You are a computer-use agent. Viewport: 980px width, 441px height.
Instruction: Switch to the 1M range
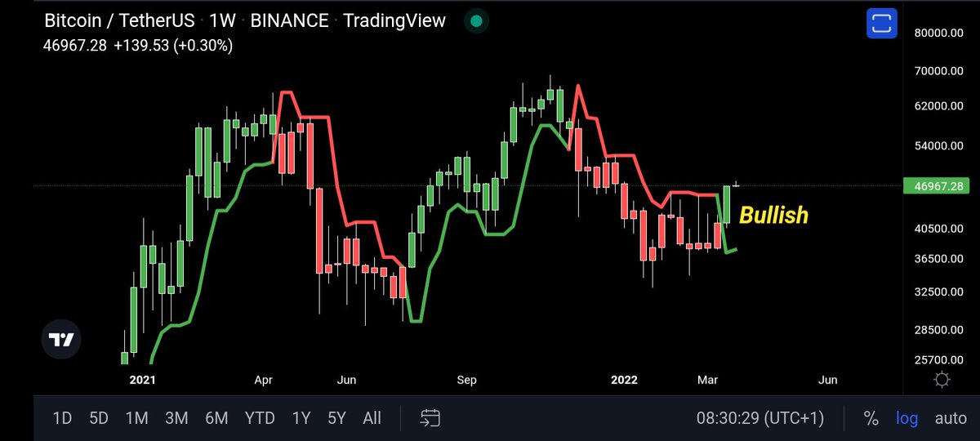pos(136,418)
